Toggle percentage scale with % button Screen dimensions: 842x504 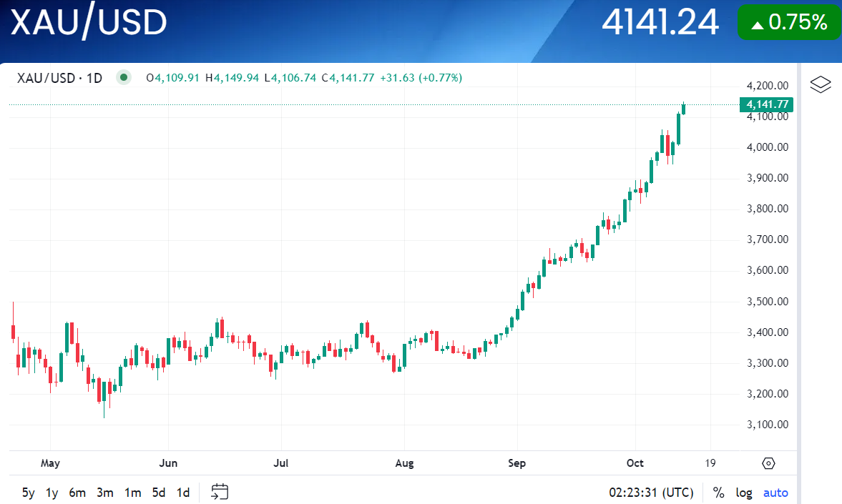click(718, 493)
